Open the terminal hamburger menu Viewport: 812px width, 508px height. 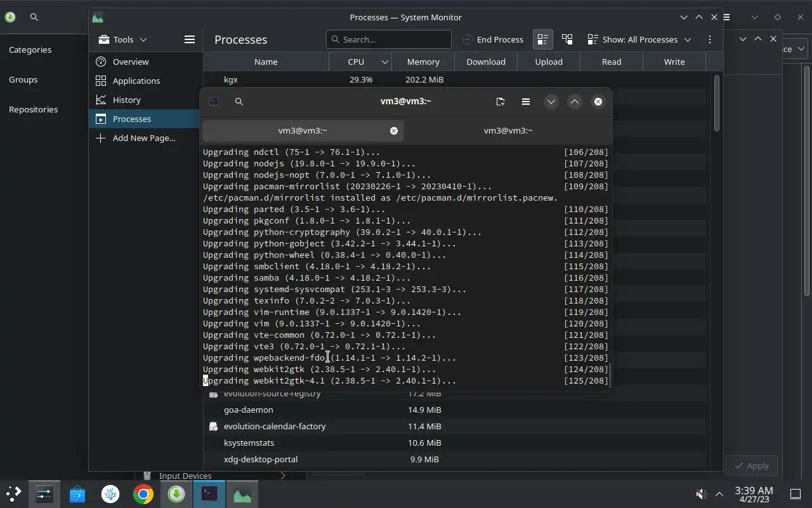click(x=526, y=102)
